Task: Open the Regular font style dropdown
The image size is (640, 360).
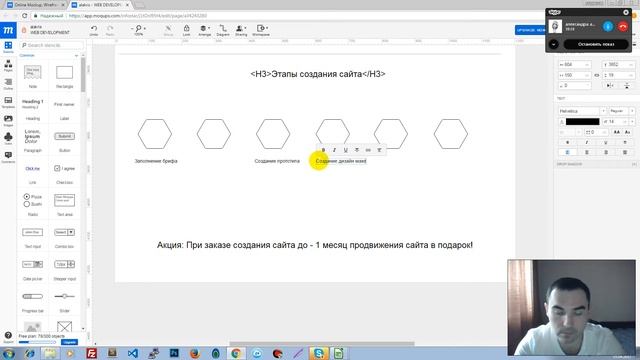Action: (x=621, y=111)
